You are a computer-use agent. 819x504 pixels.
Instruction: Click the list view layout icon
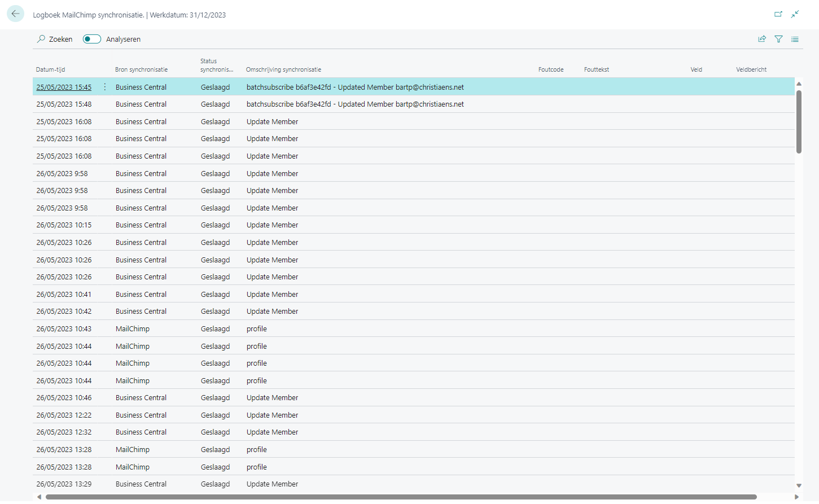pos(795,39)
